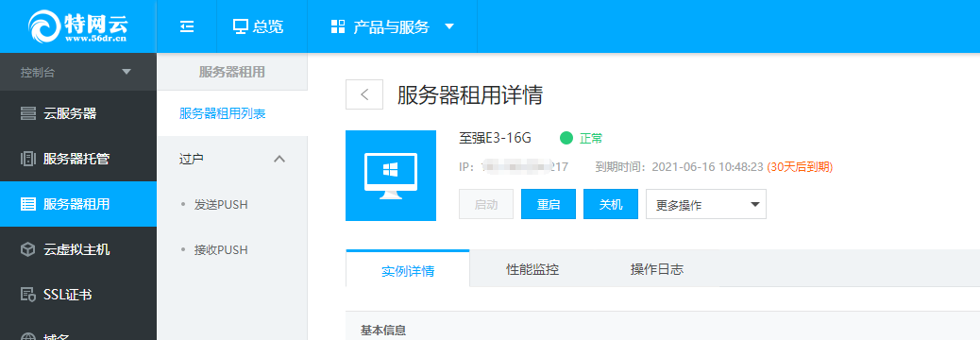Image resolution: width=980 pixels, height=340 pixels.
Task: Click the green 正常 status indicator
Action: pos(582,138)
